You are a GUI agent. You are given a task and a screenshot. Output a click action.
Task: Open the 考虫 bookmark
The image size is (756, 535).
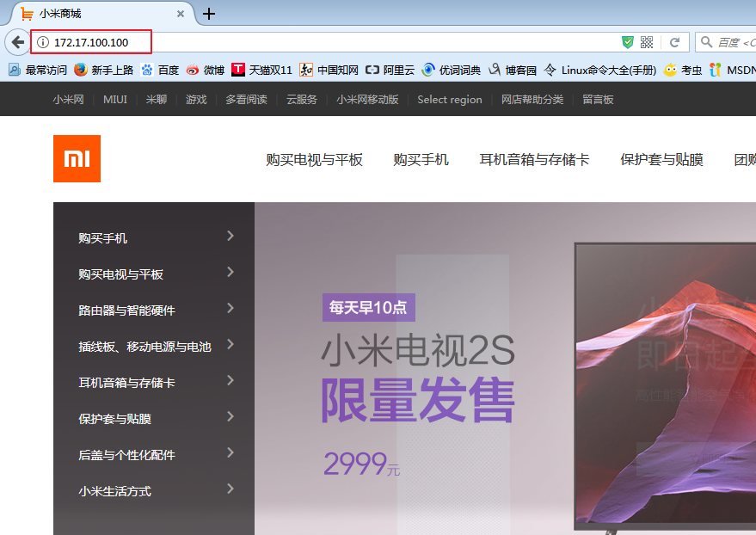683,70
